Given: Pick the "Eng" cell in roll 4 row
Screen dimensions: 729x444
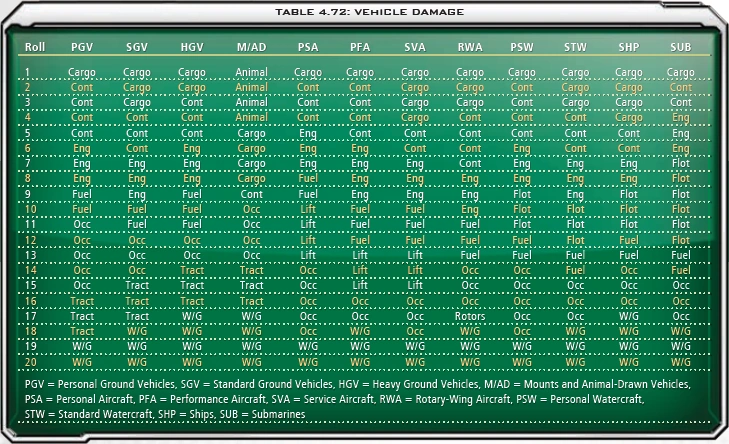Looking at the screenshot, I should pos(681,118).
